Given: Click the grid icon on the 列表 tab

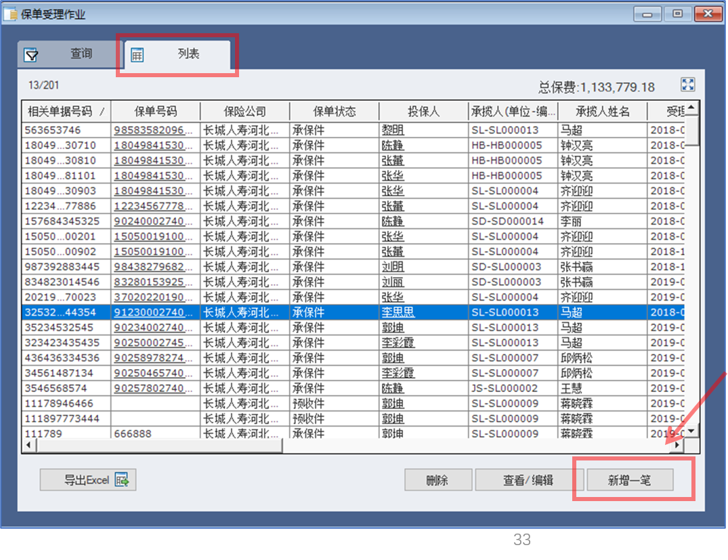Looking at the screenshot, I should [137, 55].
